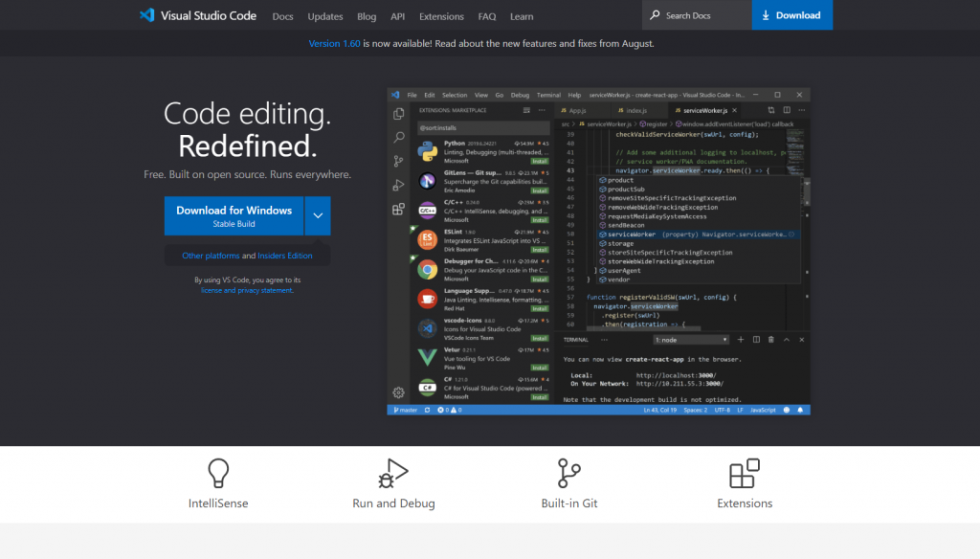Select the vscode-icons extension entry

(483, 329)
